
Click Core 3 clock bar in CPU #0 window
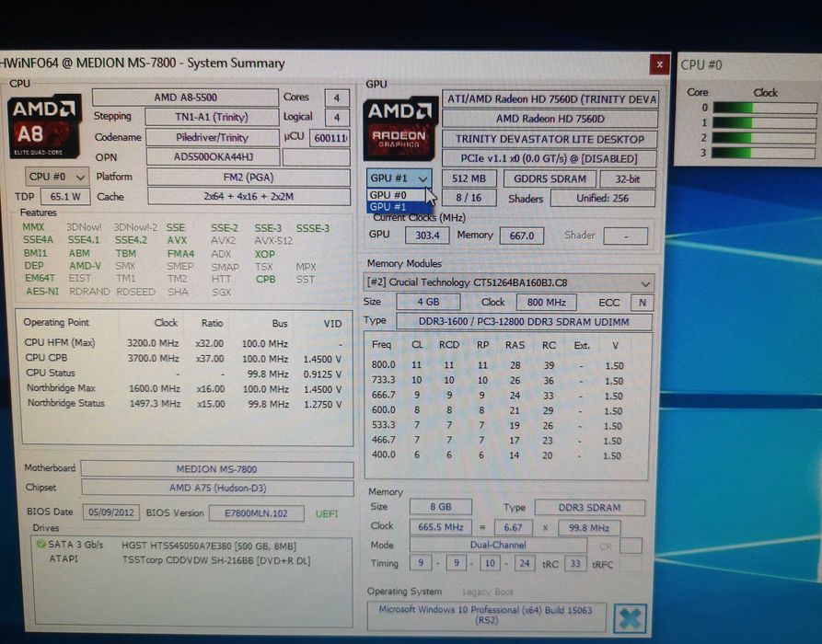[764, 153]
